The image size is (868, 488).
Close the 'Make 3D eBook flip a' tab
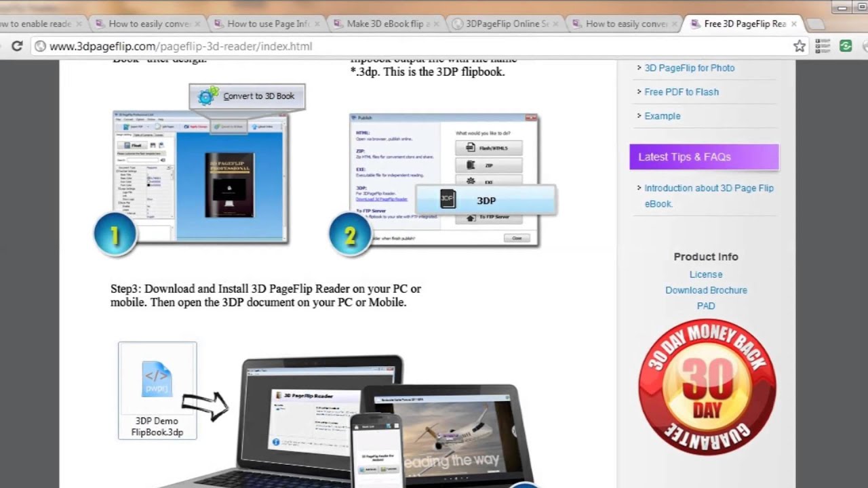pos(436,24)
